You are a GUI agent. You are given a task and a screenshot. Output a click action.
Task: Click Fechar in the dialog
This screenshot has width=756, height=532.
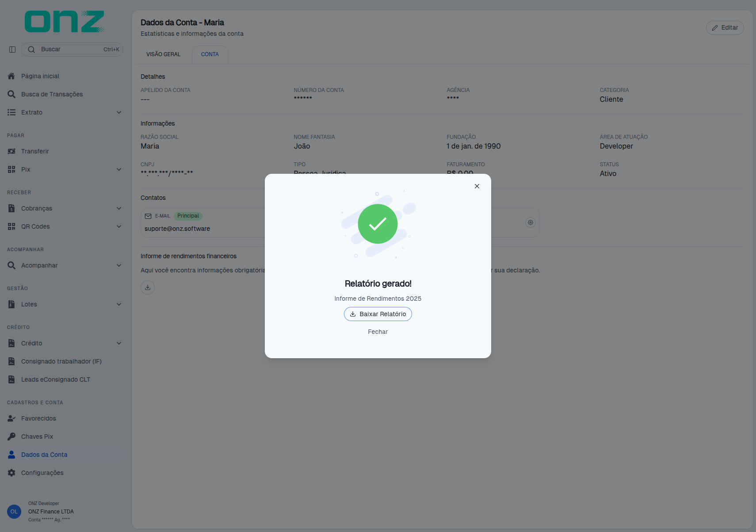(x=378, y=332)
